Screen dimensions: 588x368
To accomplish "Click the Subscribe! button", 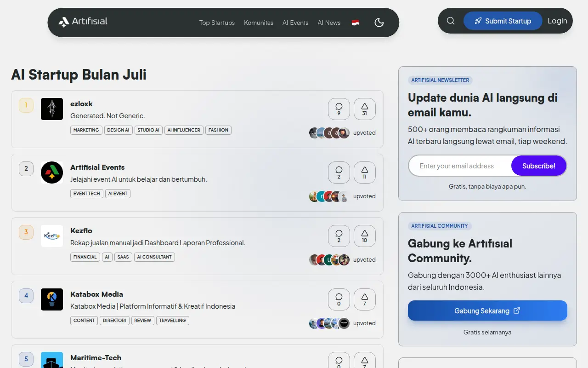I will (539, 166).
